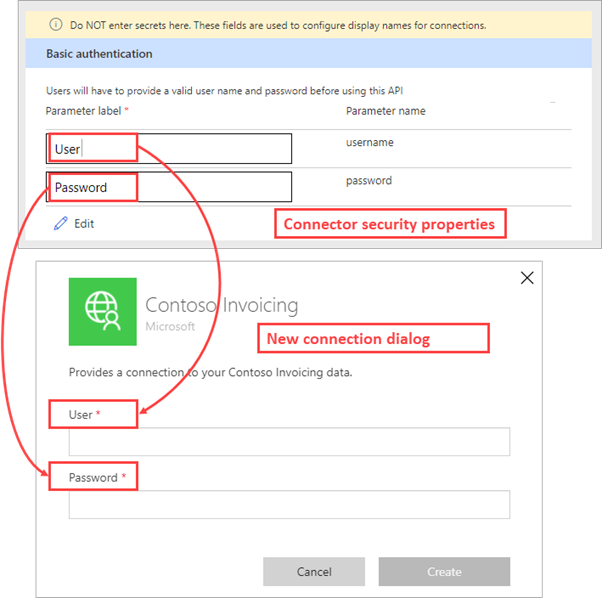
Task: Click the Contoso Invoicing connector logo
Action: [x=103, y=312]
